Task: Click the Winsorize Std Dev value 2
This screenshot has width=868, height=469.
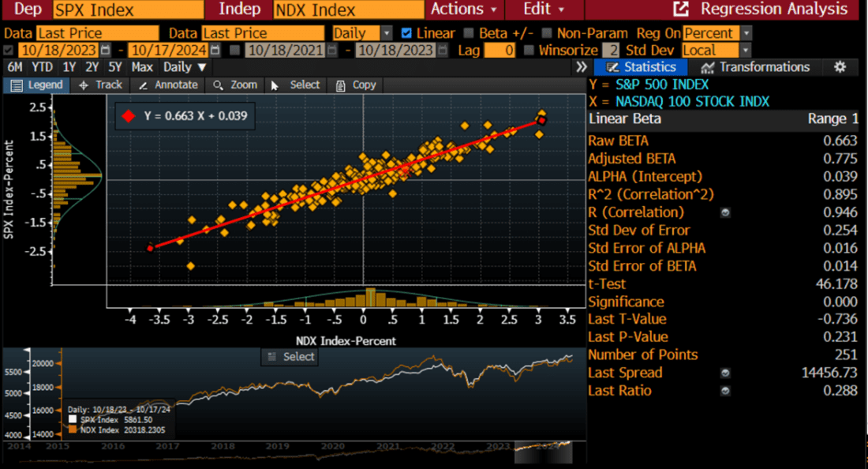Action: point(611,51)
